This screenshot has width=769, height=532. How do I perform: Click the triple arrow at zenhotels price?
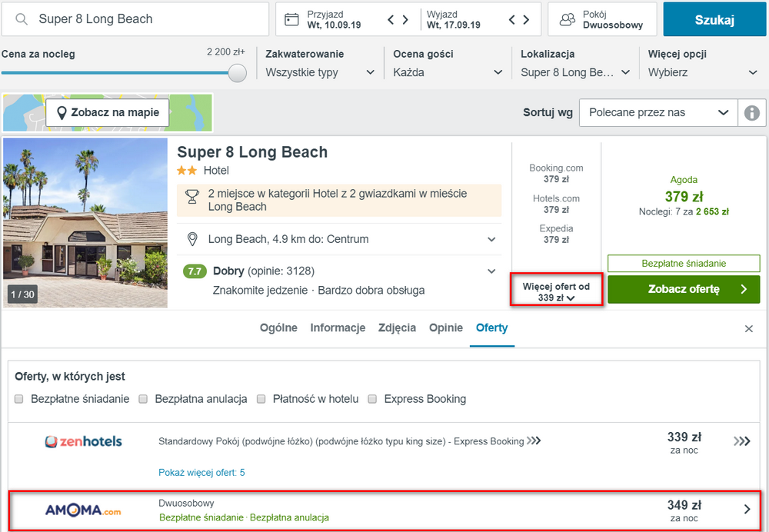point(742,441)
